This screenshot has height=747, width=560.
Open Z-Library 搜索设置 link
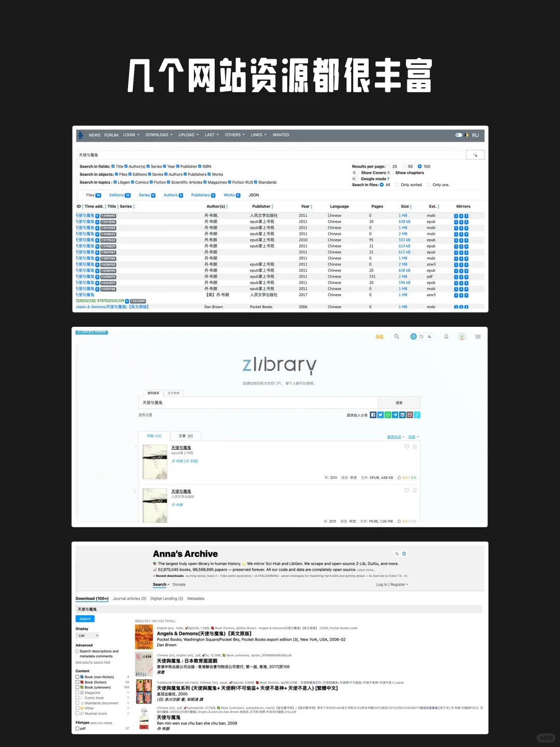point(145,415)
